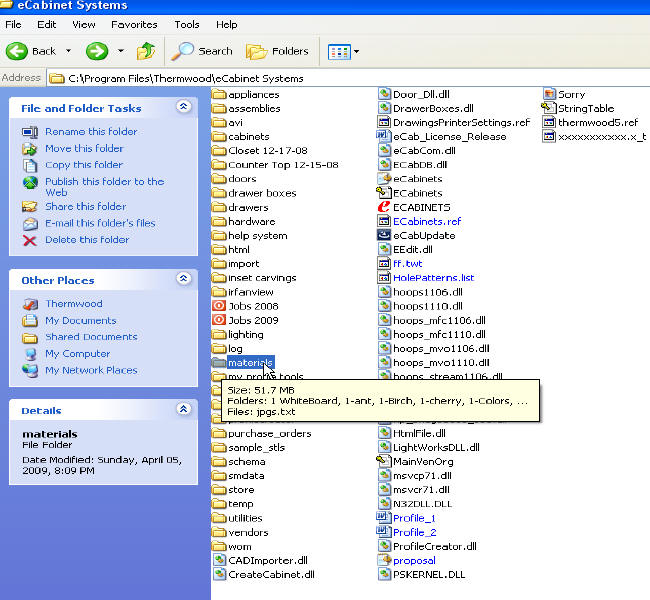The height and width of the screenshot is (600, 650).
Task: Click Share this folder link
Action: pos(86,206)
